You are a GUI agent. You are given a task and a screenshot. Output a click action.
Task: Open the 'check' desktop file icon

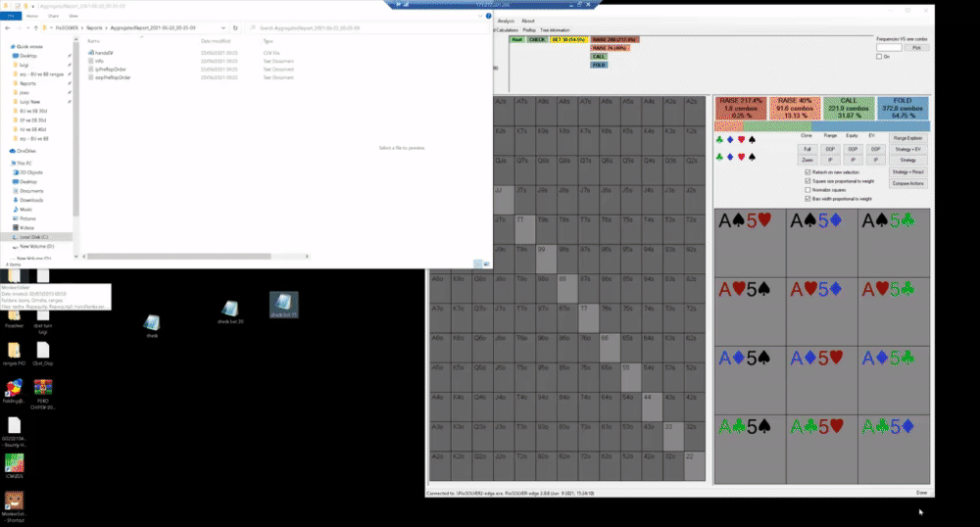tap(152, 326)
